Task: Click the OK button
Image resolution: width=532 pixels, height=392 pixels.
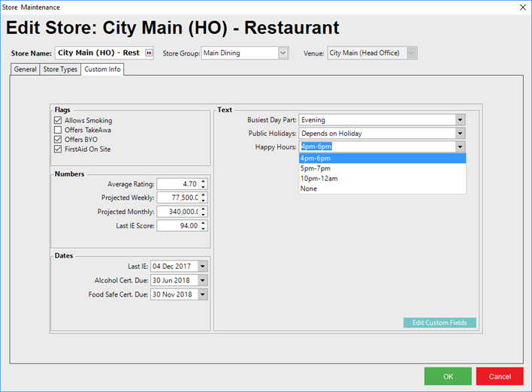Action: click(448, 376)
